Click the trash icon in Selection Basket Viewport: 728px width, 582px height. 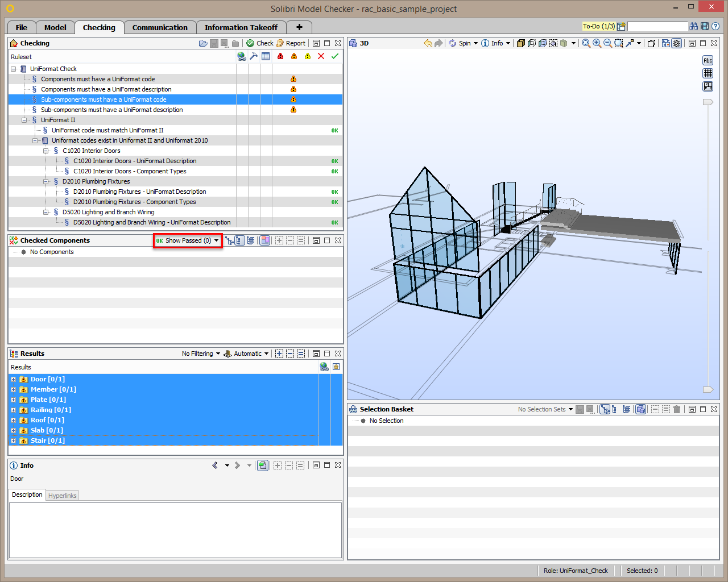click(x=677, y=409)
